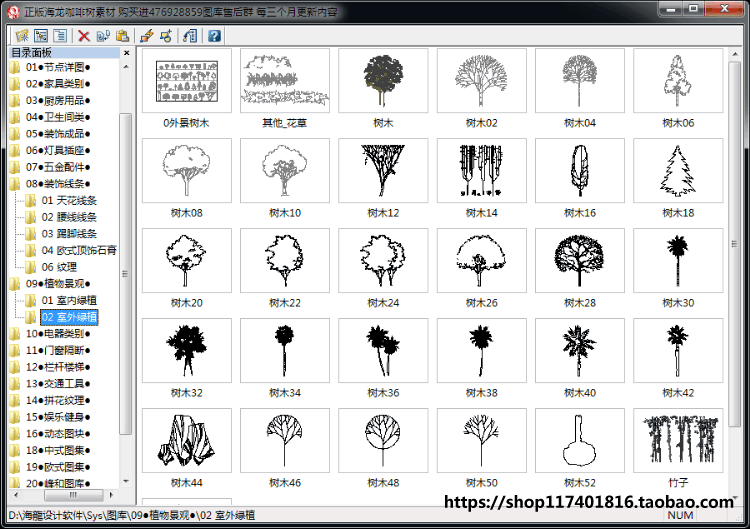Screen dimensions: 750x529
Task: Click the red X delete icon
Action: [x=84, y=36]
